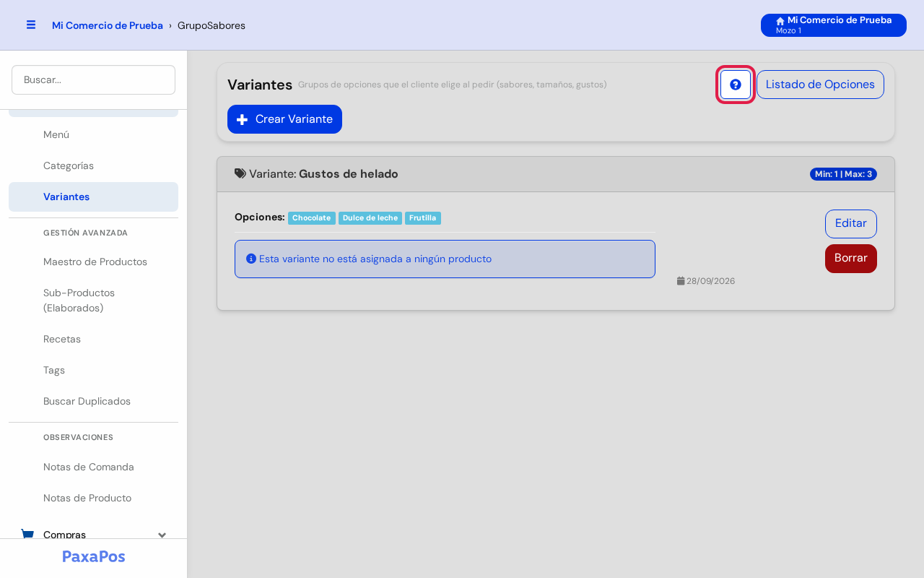924x578 pixels.
Task: Open Sub-Productos (Elaborados)
Action: point(93,300)
